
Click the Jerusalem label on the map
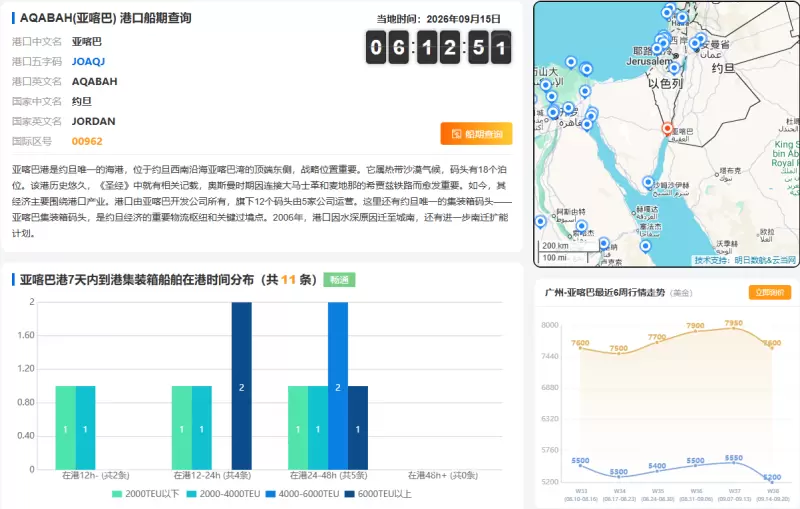(x=649, y=61)
